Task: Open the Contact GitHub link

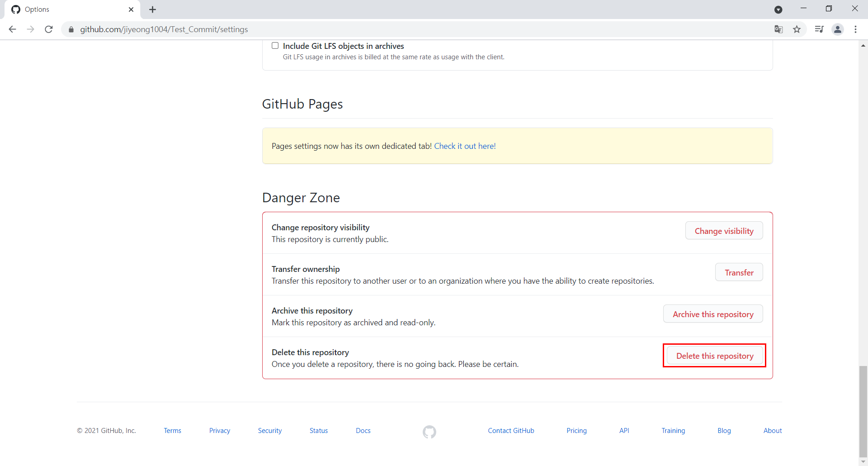Action: pos(511,431)
